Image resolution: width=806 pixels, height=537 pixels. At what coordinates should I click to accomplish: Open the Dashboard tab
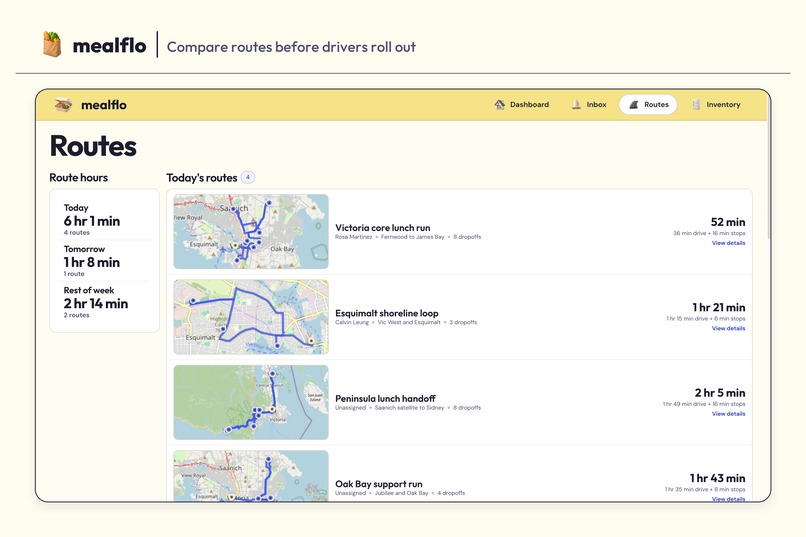[521, 105]
